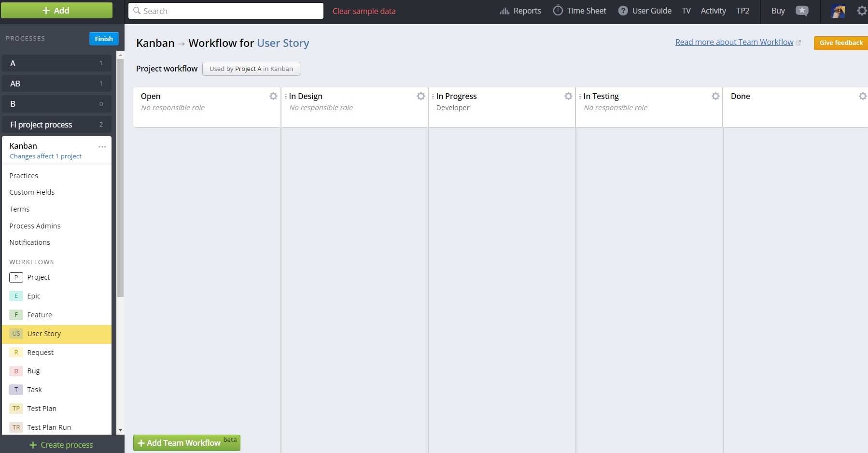This screenshot has width=868, height=453.
Task: Expand the Fl project process entry
Action: click(56, 125)
